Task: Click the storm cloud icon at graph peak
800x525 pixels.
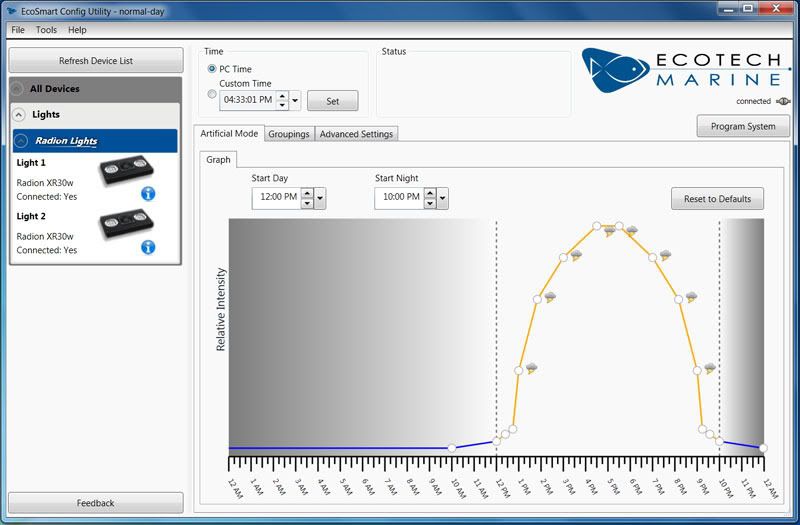Action: click(609, 231)
